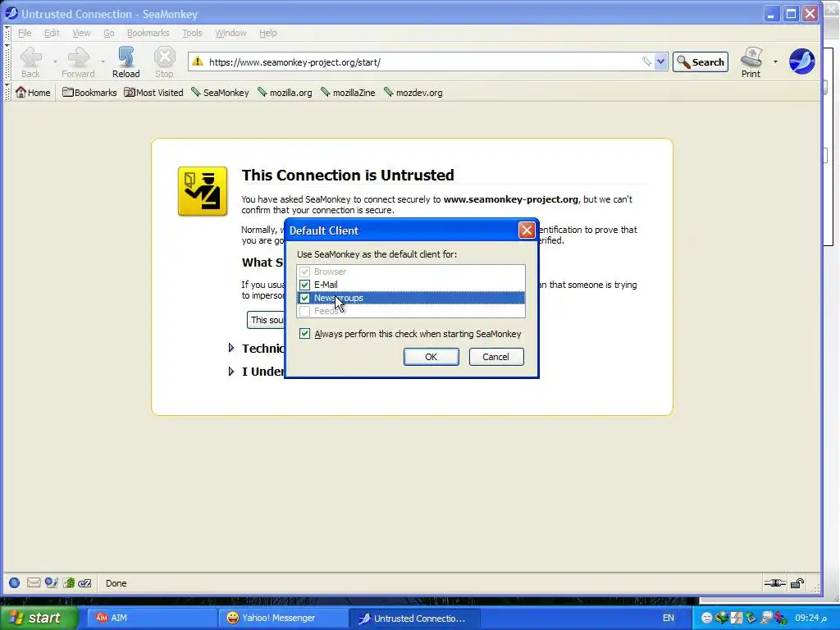Open the Go menu
Viewport: 840px width, 630px height.
109,33
